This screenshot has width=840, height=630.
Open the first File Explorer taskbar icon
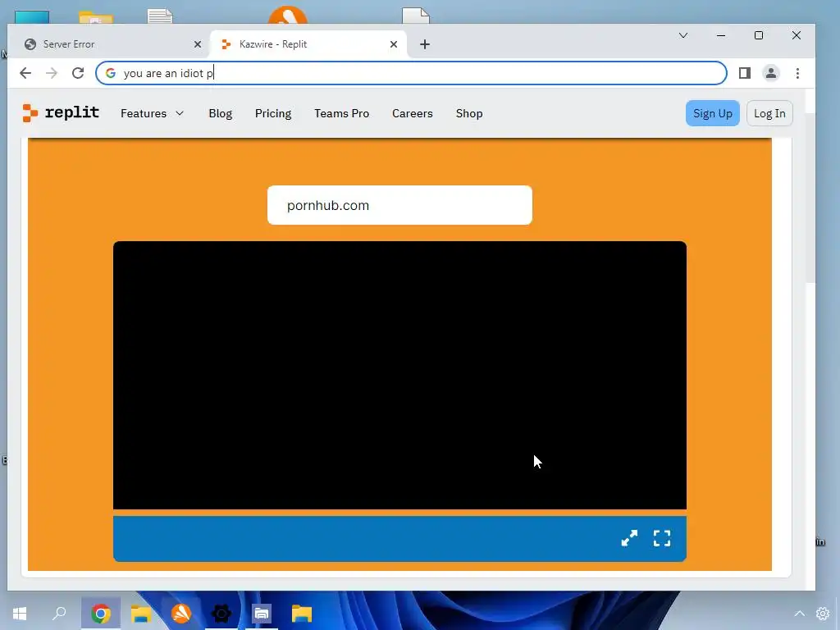coord(141,614)
